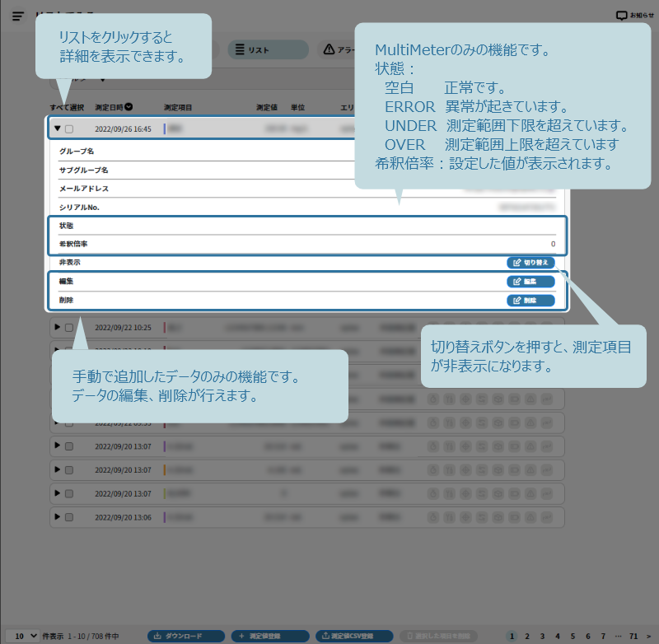Click the 削除 delete button

pyautogui.click(x=530, y=301)
